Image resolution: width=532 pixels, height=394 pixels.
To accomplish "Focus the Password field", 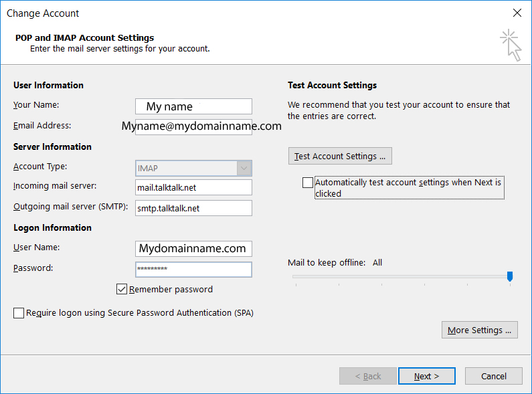I will pyautogui.click(x=193, y=269).
